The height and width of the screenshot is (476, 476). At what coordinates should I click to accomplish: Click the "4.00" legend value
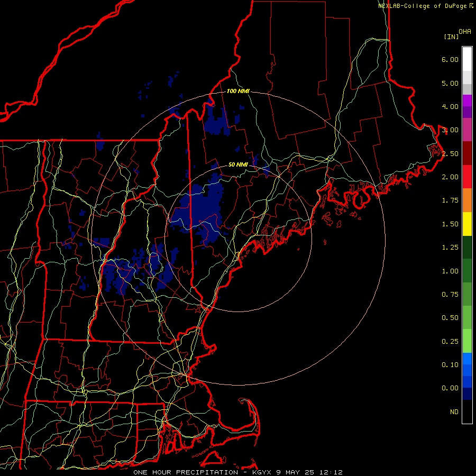(x=450, y=106)
